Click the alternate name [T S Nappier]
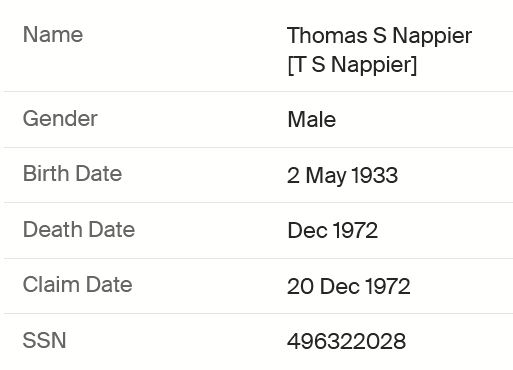This screenshot has height=370, width=513. (352, 64)
